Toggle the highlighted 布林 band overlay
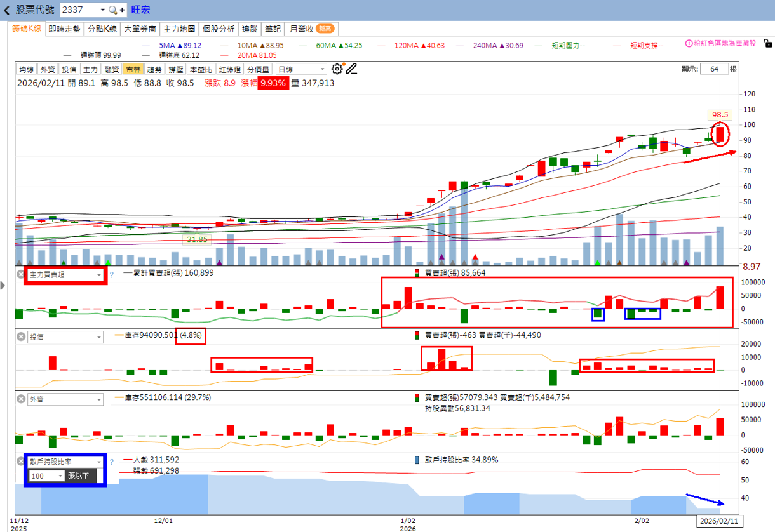Image resolution: width=775 pixels, height=532 pixels. point(133,69)
